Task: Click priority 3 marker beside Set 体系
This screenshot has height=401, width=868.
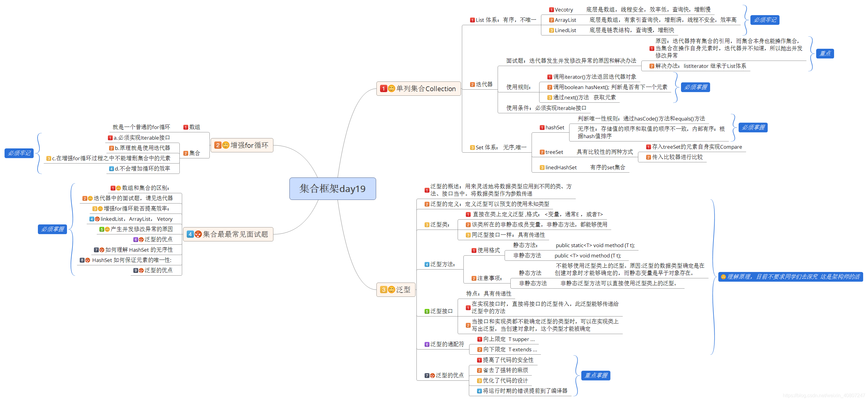Action: (472, 147)
